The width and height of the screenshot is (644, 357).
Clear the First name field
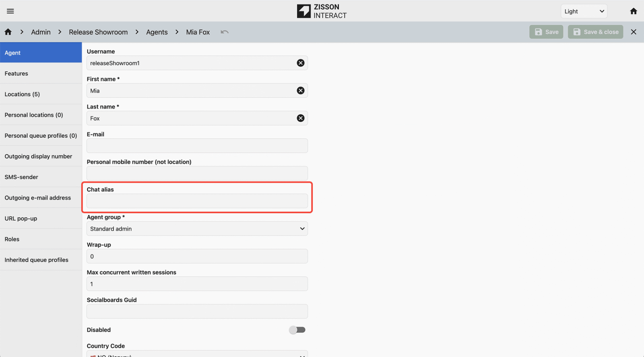click(301, 91)
